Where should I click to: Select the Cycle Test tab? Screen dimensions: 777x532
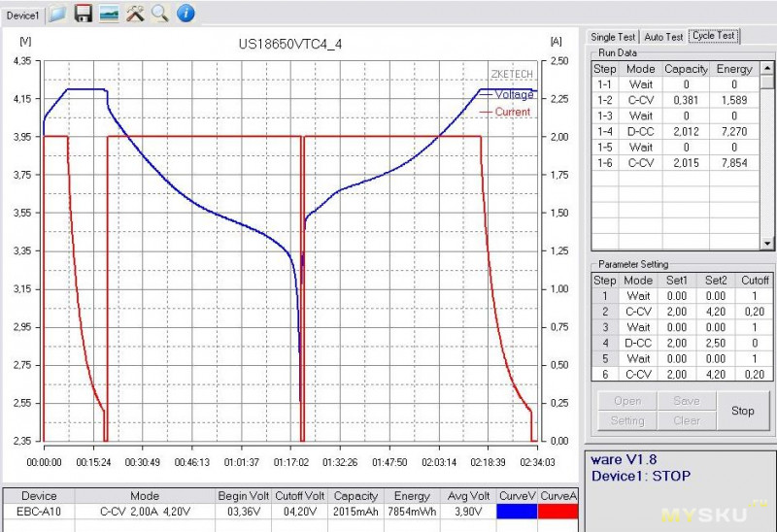714,36
